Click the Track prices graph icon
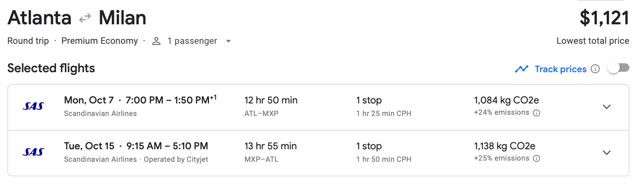 pos(522,69)
